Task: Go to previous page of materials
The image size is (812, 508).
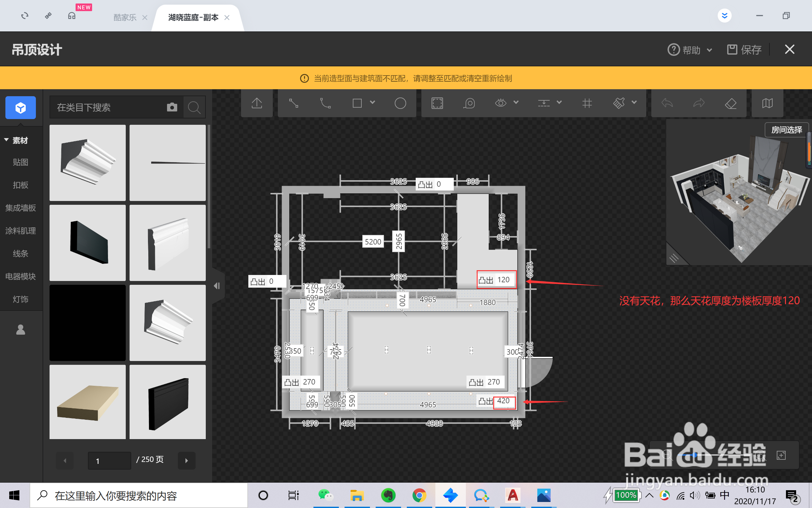Action: tap(65, 461)
